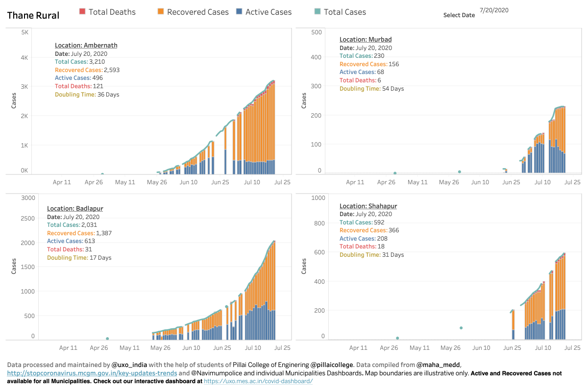Select the Total Deaths legend label

click(x=112, y=12)
